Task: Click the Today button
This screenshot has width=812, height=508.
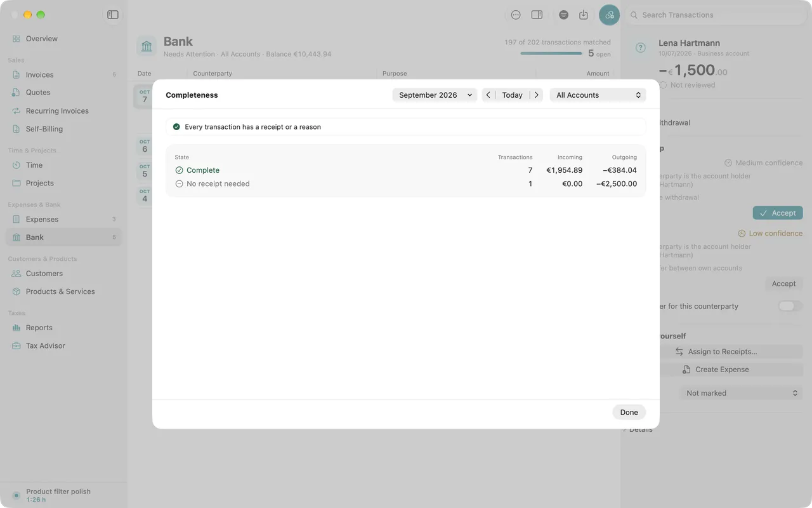Action: [x=512, y=95]
